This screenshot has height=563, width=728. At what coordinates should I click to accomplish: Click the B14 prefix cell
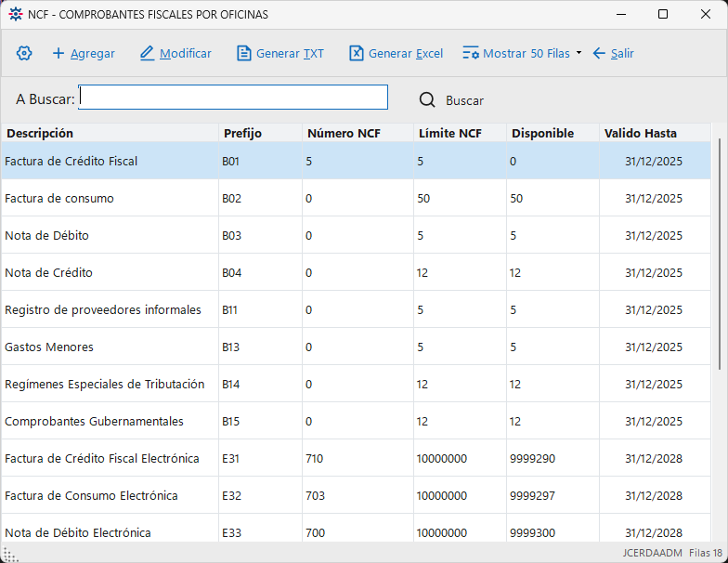tap(260, 384)
